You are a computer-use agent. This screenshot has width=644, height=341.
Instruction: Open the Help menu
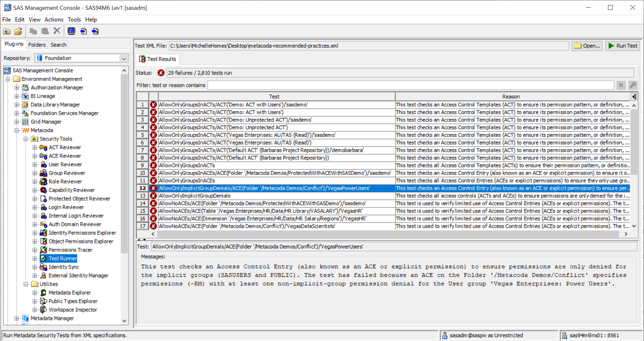coord(91,20)
